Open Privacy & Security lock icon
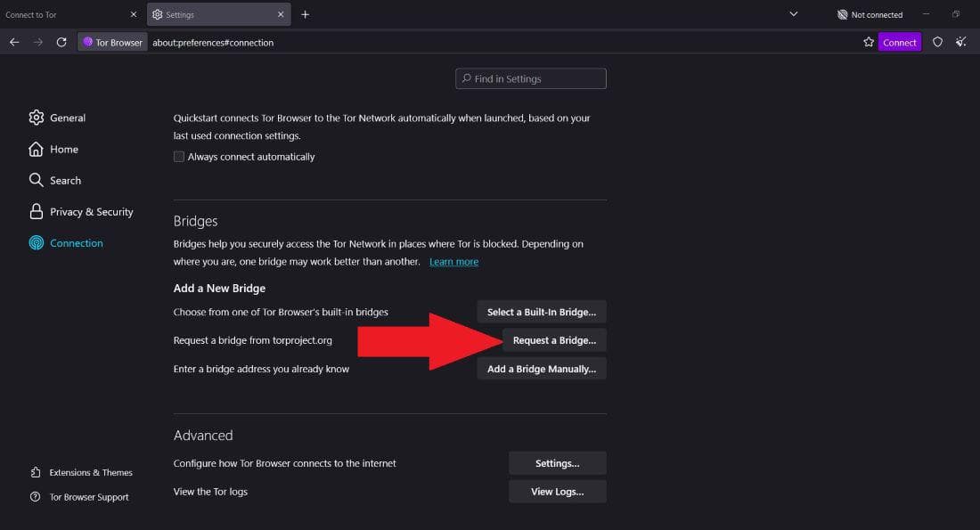This screenshot has height=530, width=980. (x=37, y=211)
